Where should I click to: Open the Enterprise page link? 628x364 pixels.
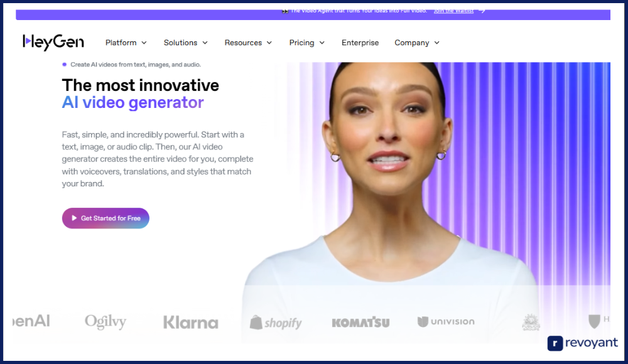click(x=360, y=43)
